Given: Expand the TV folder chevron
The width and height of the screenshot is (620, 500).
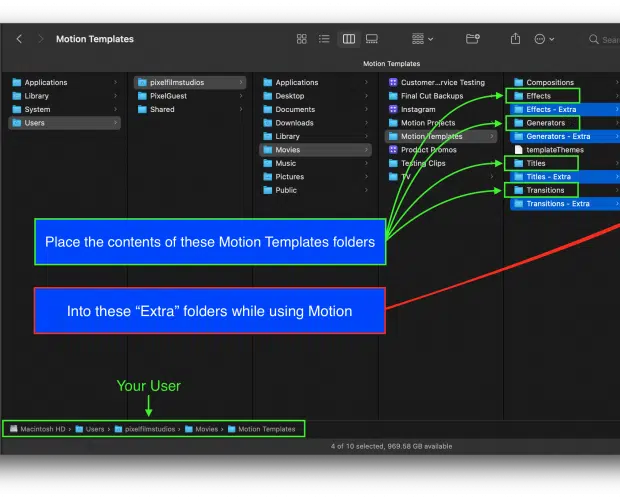Looking at the screenshot, I should (491, 176).
